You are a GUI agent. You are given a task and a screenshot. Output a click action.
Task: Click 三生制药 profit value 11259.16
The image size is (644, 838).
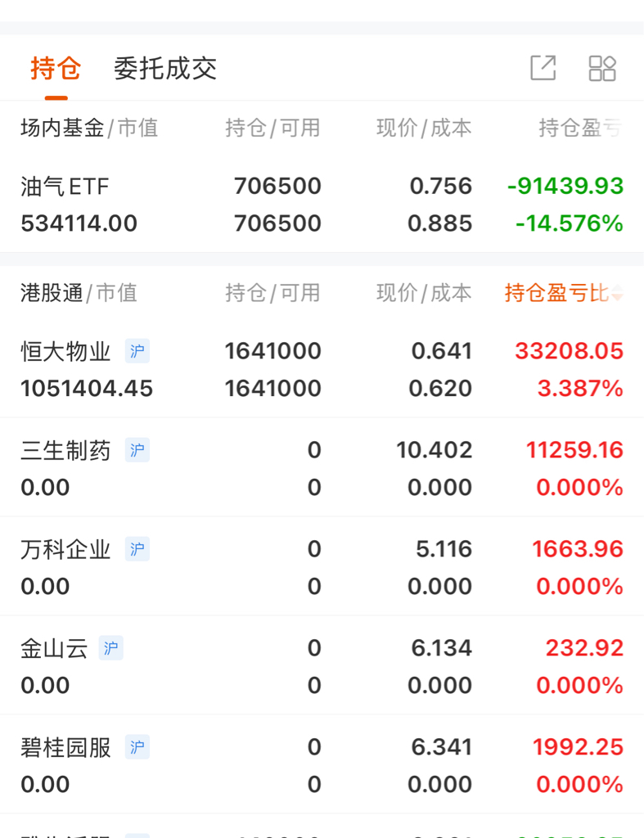click(x=575, y=450)
